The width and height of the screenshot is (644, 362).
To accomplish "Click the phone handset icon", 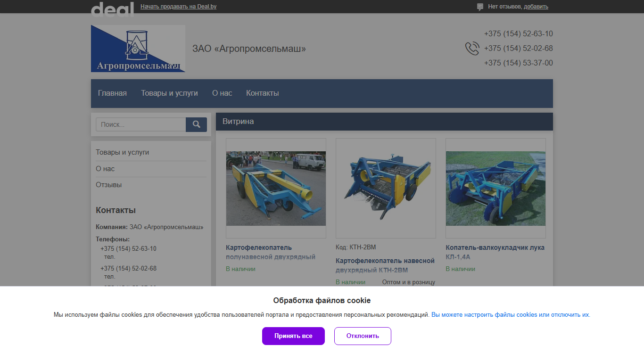I will [x=472, y=49].
